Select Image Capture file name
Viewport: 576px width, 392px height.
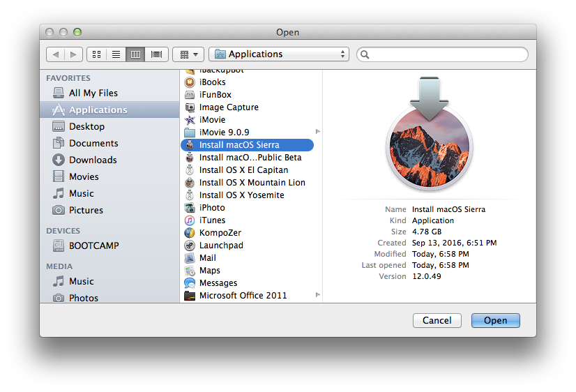[229, 107]
